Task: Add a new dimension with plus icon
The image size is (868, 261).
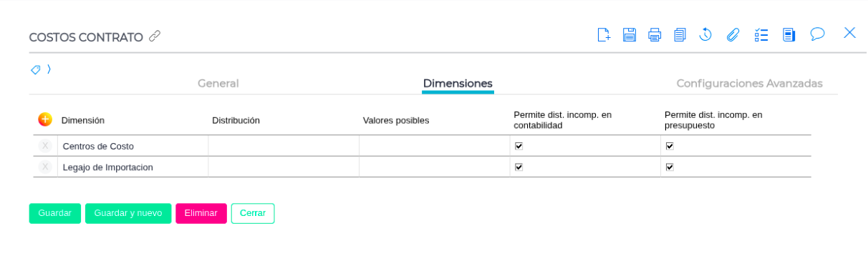Action: [x=45, y=119]
